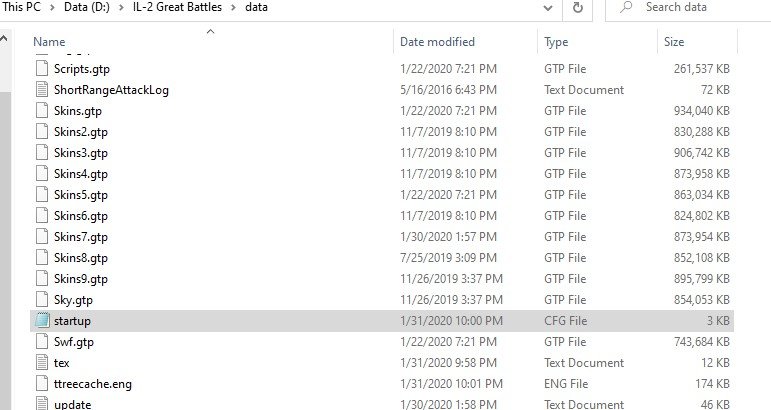The height and width of the screenshot is (410, 771).
Task: Click the tex text document icon
Action: [41, 362]
